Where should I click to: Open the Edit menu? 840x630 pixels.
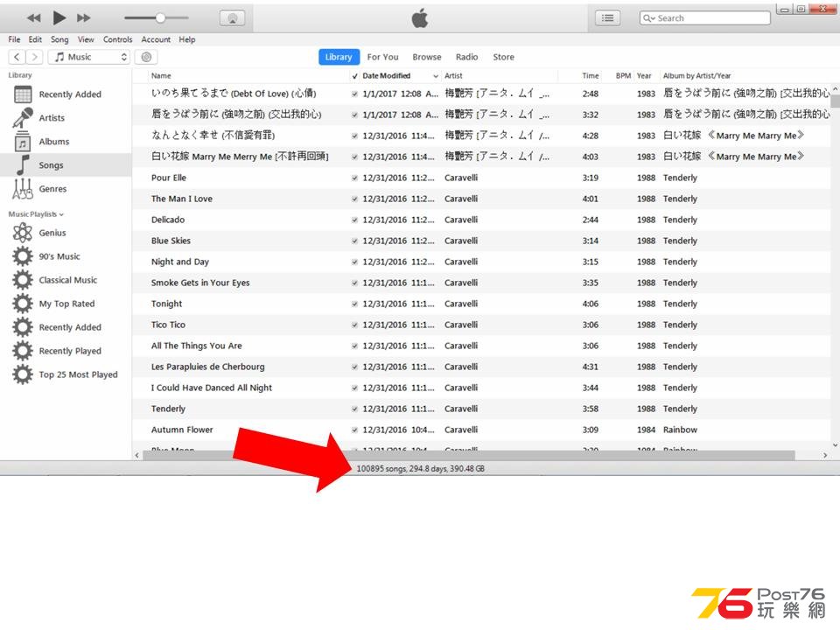click(x=35, y=39)
